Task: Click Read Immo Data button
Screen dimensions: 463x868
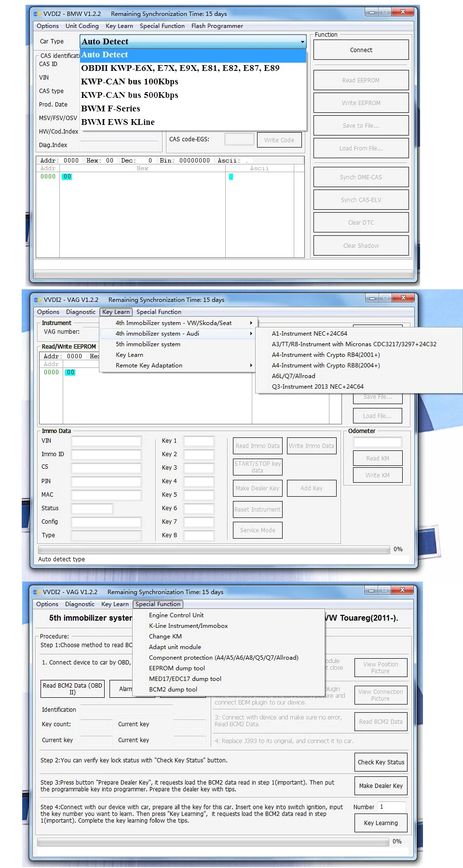Action: tap(258, 446)
